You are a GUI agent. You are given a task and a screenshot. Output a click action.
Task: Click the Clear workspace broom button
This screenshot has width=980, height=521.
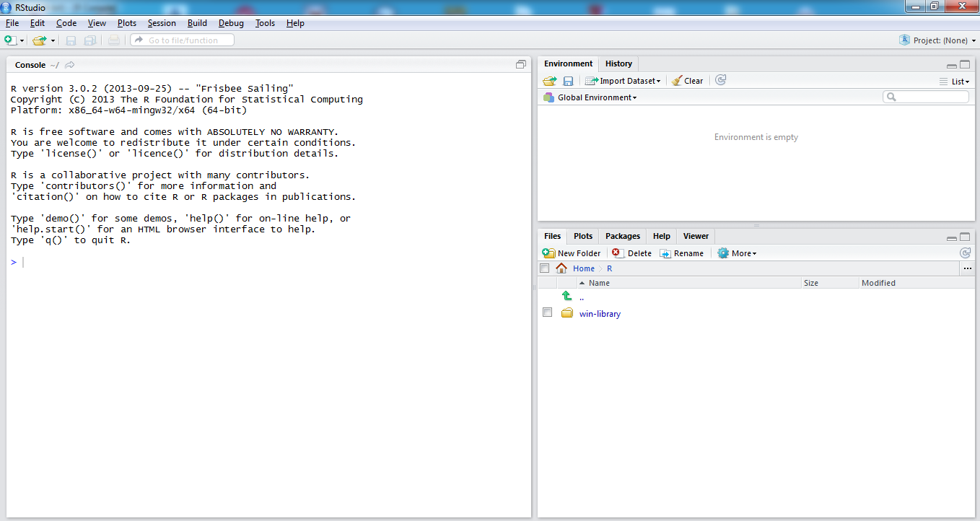(687, 81)
